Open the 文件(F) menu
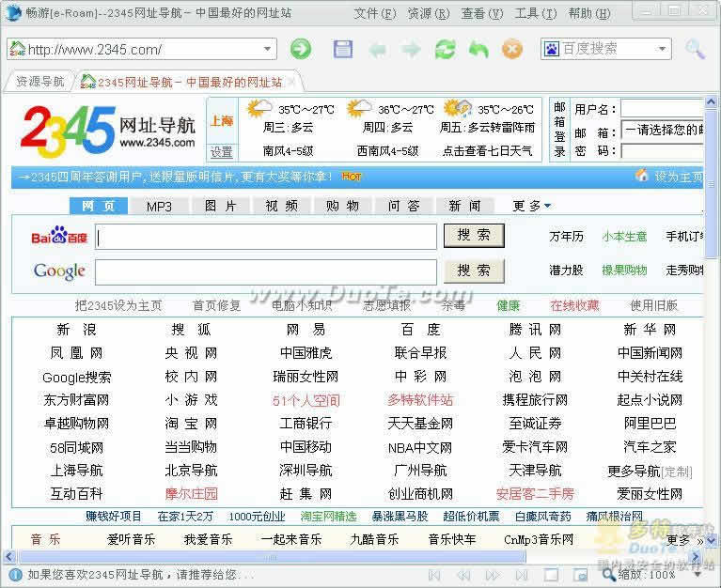Screen dimensions: 721x588 point(375,13)
